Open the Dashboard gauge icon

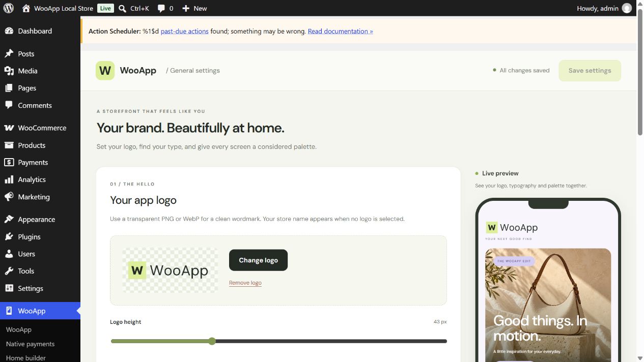click(9, 31)
